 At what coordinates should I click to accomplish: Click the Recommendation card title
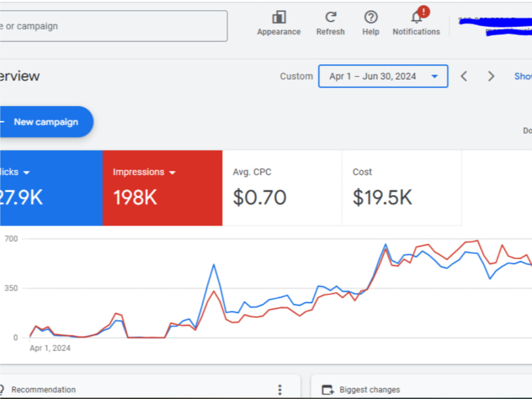pyautogui.click(x=44, y=389)
